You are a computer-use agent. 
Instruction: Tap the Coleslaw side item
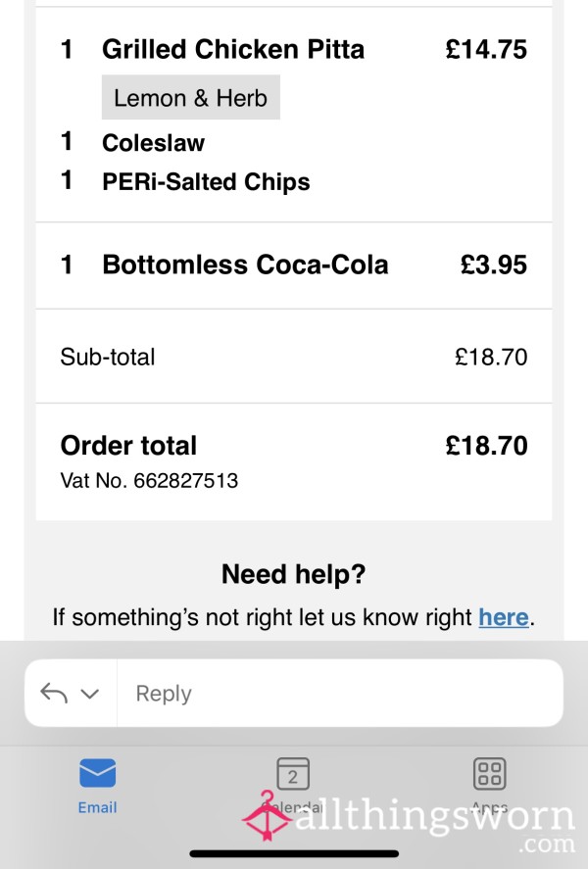(154, 143)
